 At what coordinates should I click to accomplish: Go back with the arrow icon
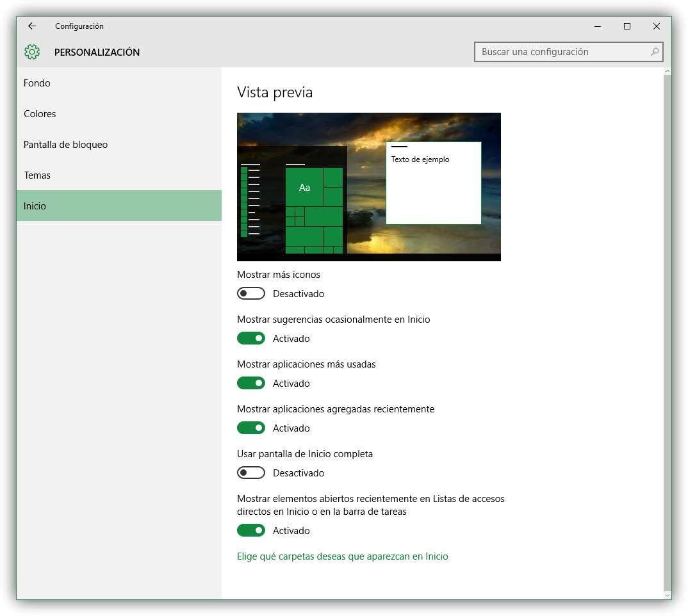tap(32, 26)
